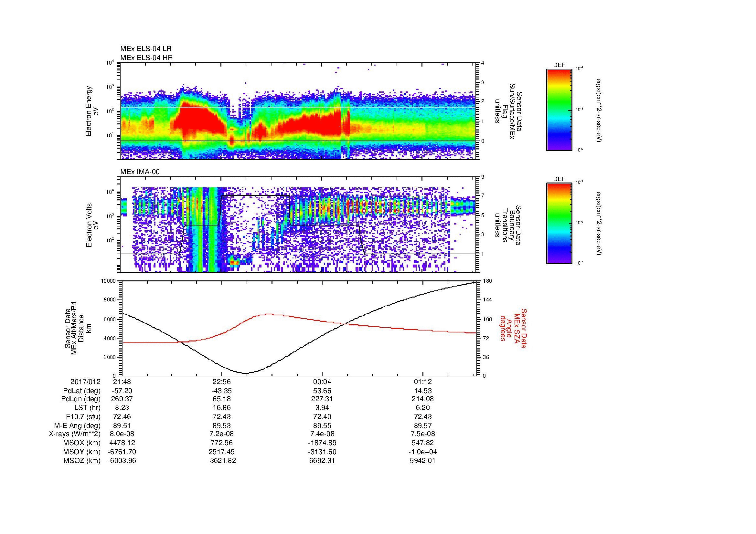Click the time tick '00:04'
This screenshot has height=534, width=756.
pos(322,382)
